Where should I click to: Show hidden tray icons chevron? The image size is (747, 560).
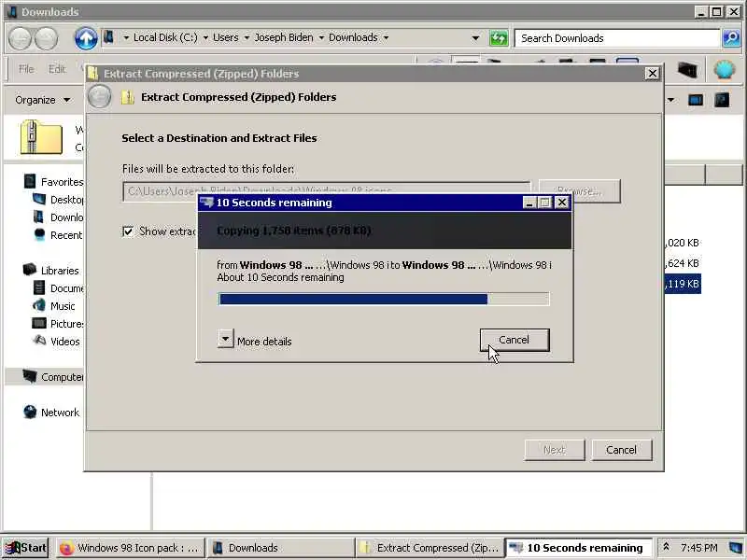[x=666, y=547]
